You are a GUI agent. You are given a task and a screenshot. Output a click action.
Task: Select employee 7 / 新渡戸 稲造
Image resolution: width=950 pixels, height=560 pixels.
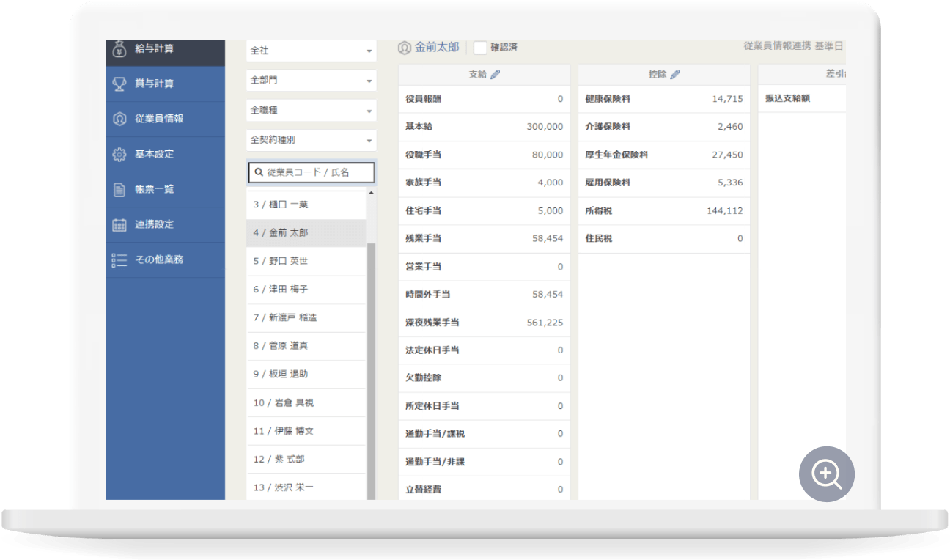[x=306, y=317]
